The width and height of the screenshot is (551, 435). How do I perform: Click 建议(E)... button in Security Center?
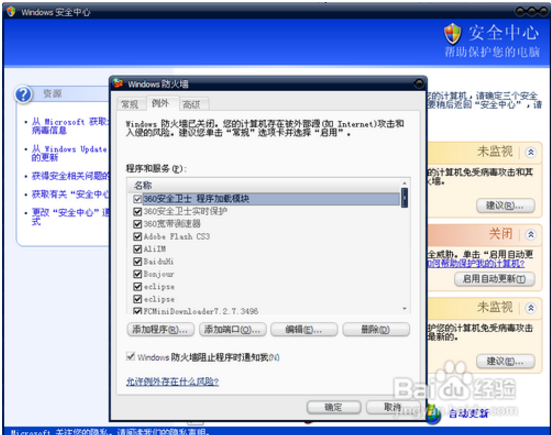tap(505, 361)
